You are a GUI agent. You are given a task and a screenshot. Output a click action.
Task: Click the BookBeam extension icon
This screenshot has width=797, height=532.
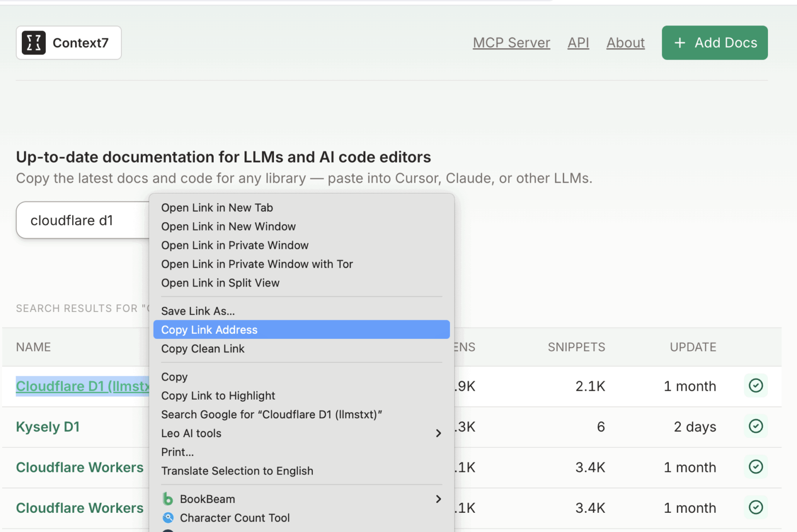click(168, 499)
